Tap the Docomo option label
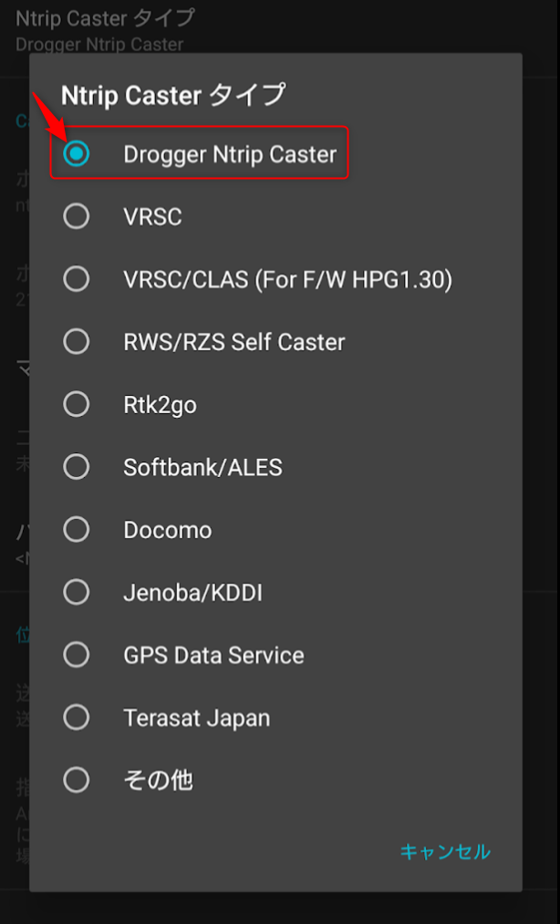This screenshot has width=560, height=924. (167, 529)
